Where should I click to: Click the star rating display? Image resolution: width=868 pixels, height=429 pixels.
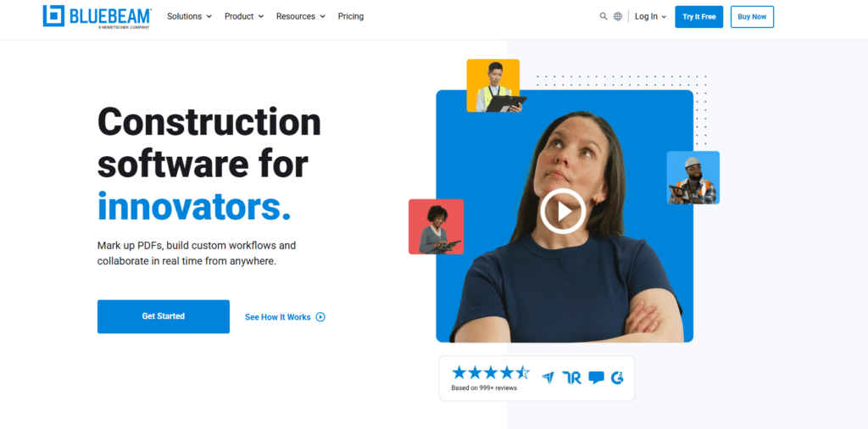pos(491,372)
